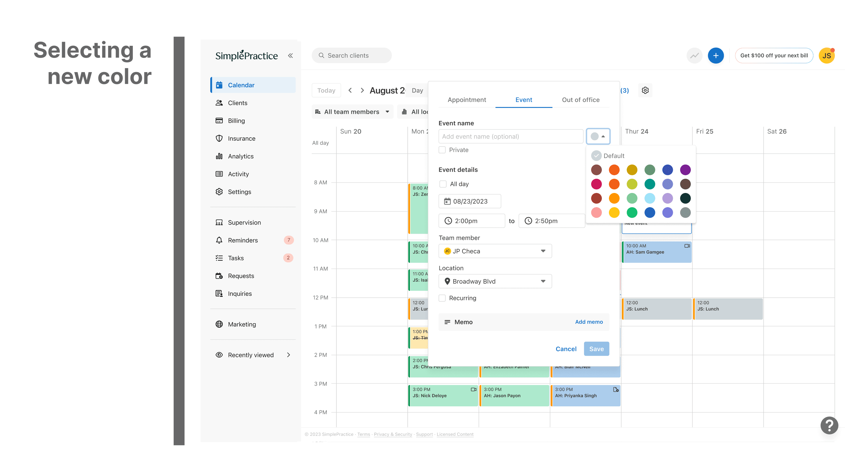Click the blue plus create button

click(715, 56)
